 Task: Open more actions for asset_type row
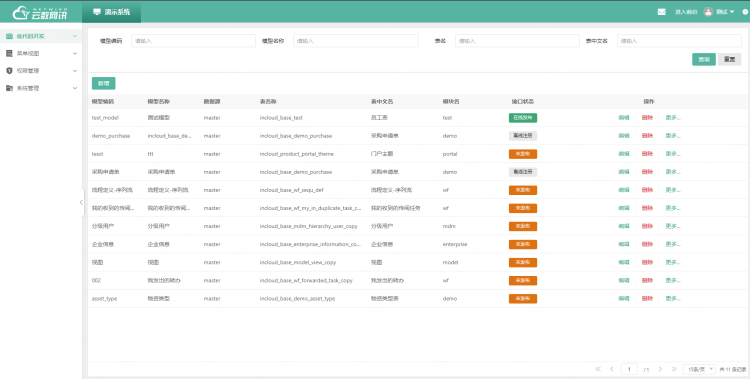coord(673,299)
